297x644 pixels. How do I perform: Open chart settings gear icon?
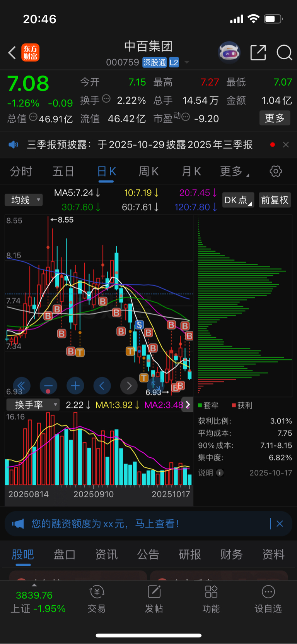coord(276,171)
